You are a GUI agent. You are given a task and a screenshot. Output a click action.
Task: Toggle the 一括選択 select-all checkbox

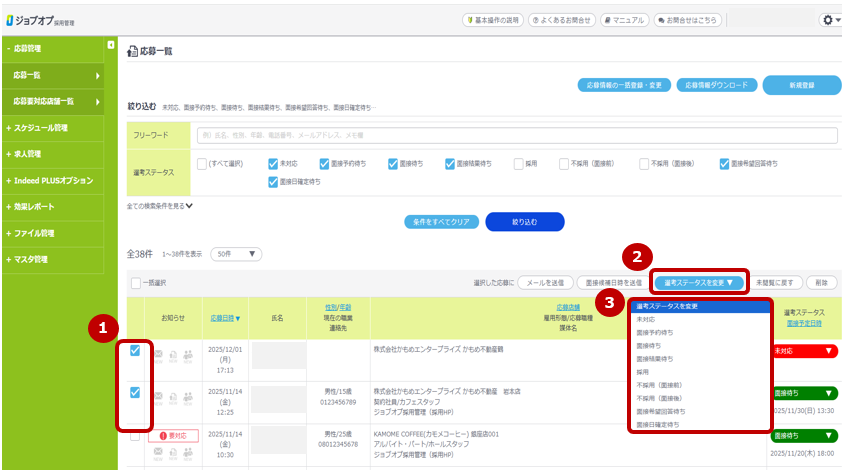(x=136, y=283)
